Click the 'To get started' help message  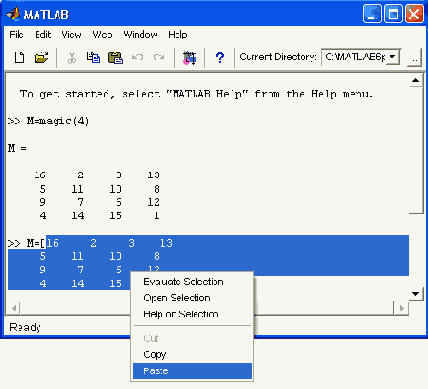click(196, 94)
